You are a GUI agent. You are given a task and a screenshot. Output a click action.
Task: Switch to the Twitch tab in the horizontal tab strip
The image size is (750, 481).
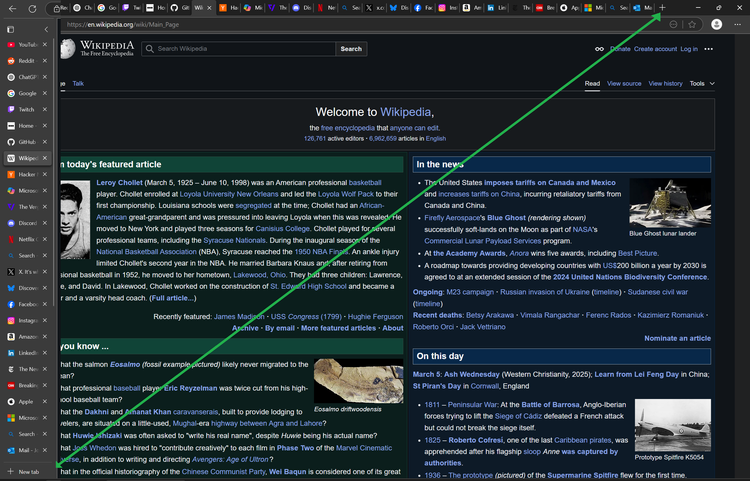pyautogui.click(x=131, y=8)
